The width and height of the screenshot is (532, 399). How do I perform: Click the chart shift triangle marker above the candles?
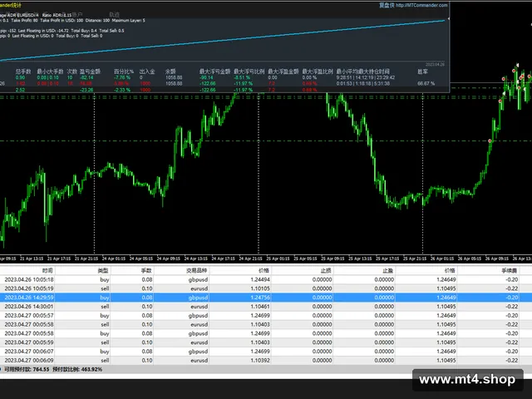517,65
